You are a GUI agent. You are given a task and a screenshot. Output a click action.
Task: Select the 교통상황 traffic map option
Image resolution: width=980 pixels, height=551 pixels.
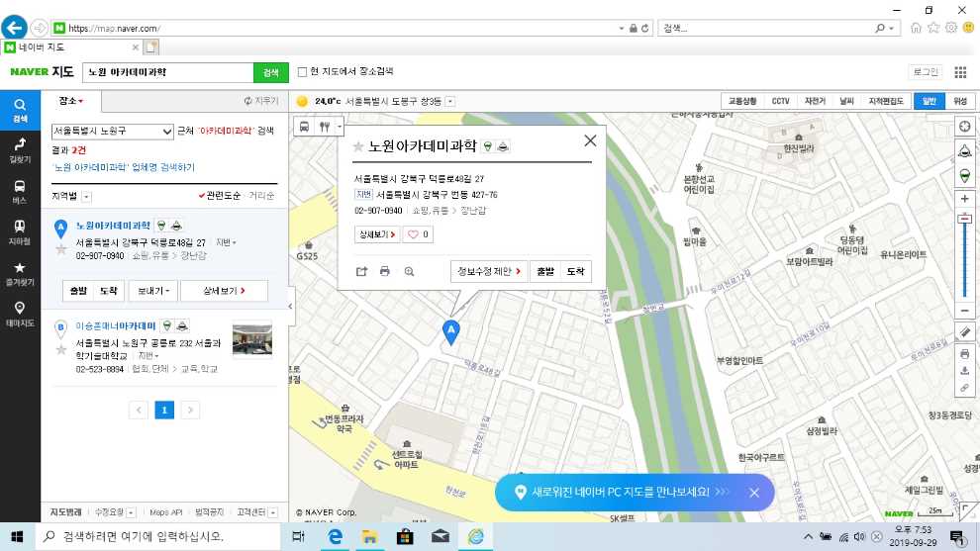click(742, 101)
